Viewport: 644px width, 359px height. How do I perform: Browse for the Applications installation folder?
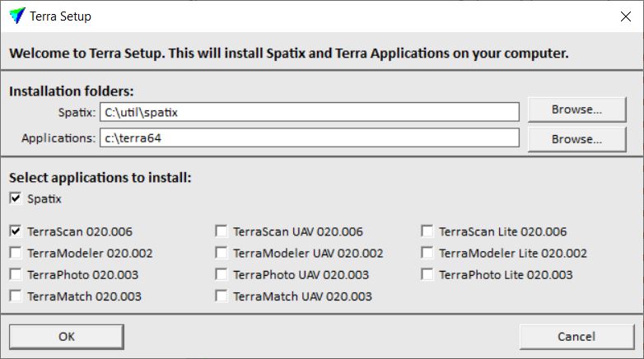click(x=576, y=138)
